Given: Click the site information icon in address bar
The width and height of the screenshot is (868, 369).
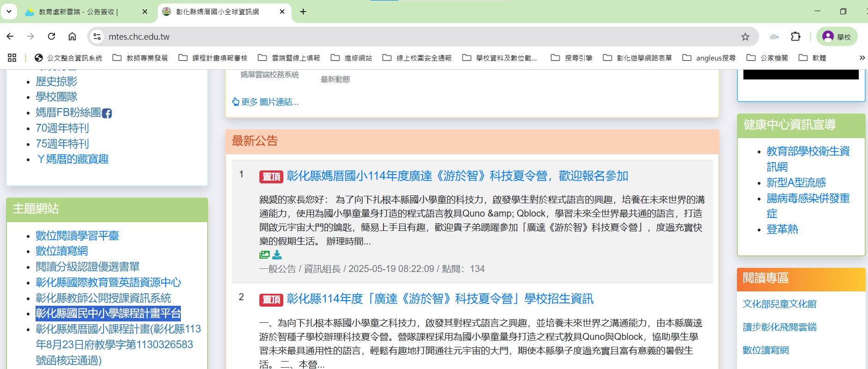Looking at the screenshot, I should point(96,37).
